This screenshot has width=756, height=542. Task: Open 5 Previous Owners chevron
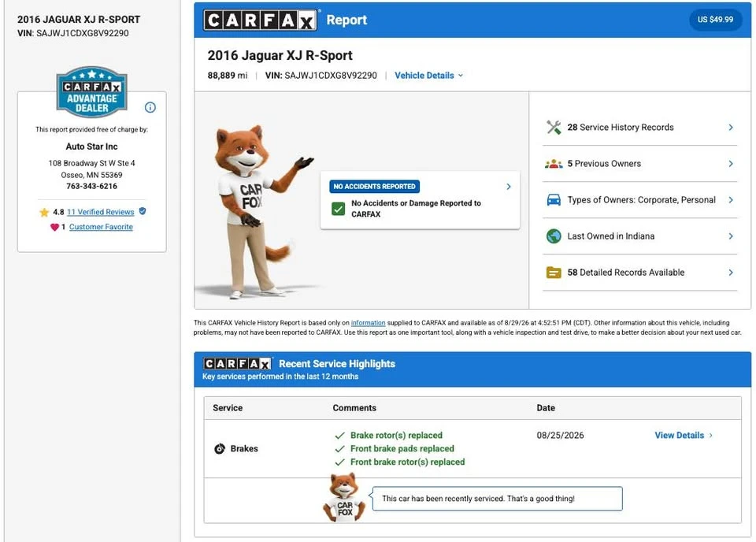coord(731,164)
